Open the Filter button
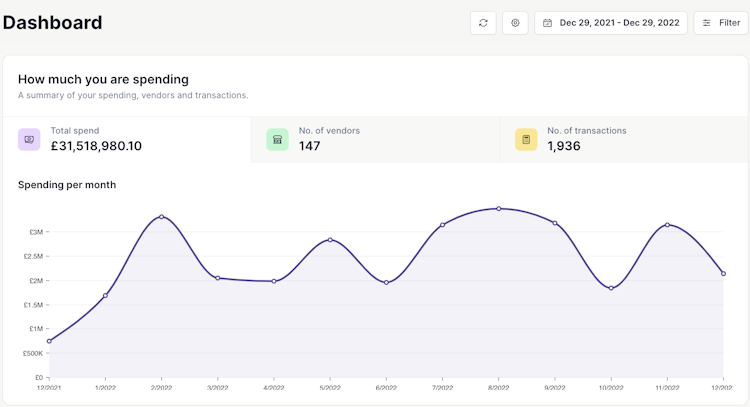This screenshot has height=407, width=750. [721, 23]
